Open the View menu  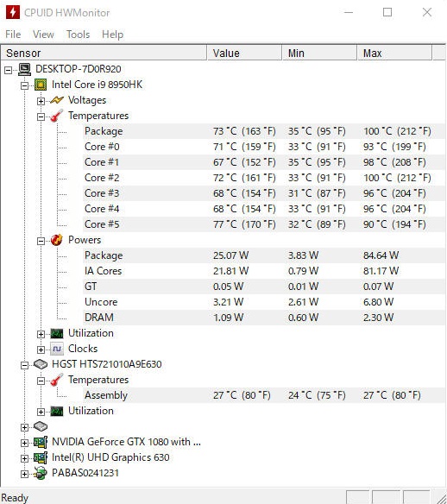pyautogui.click(x=43, y=35)
